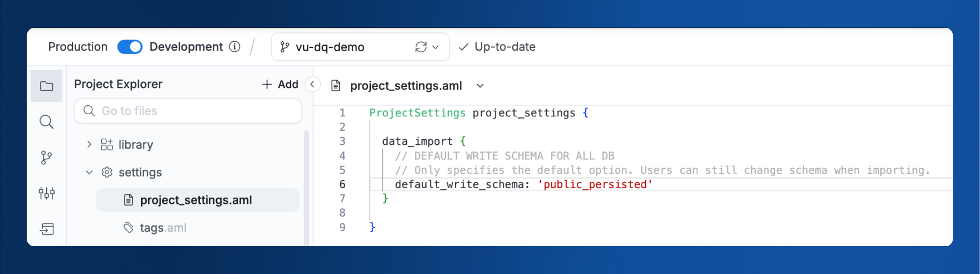The height and width of the screenshot is (274, 980).
Task: Click the Project Explorer heading
Action: tap(118, 84)
